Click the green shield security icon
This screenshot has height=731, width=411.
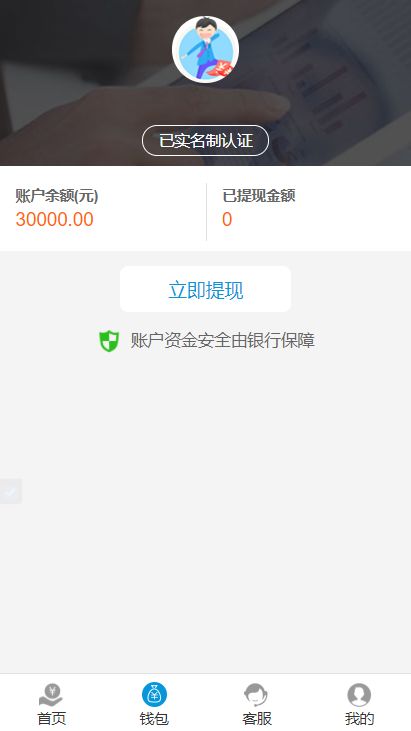[x=110, y=341]
